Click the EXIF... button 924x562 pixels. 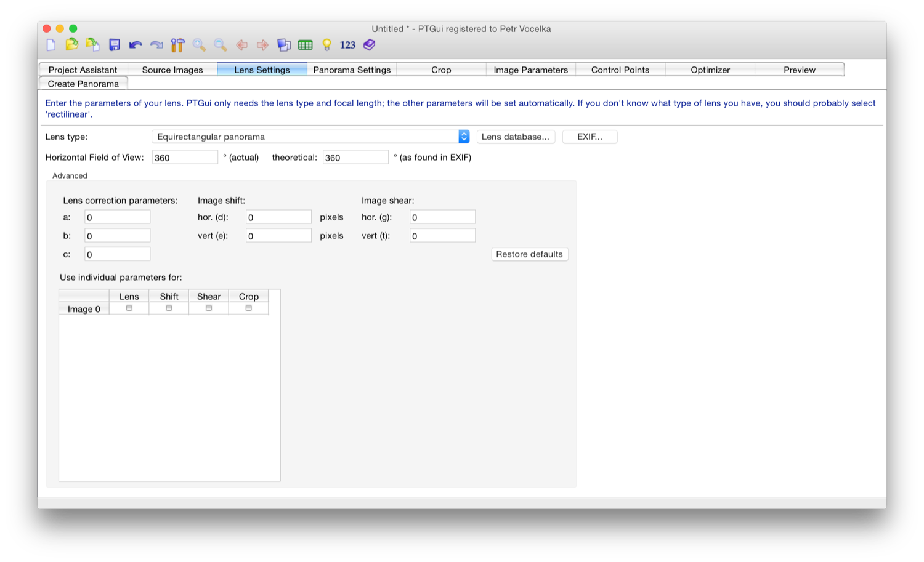590,137
